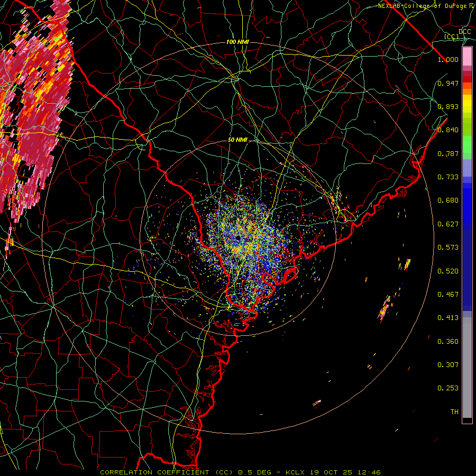This screenshot has width=476, height=476.
Task: Click the 0.787 legend value
Action: point(448,153)
